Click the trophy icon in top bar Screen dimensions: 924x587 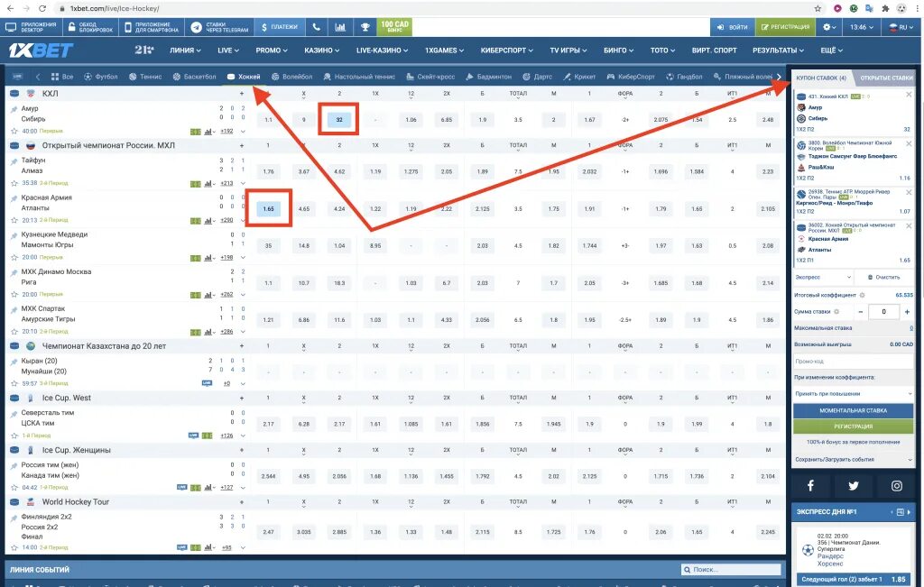click(x=365, y=27)
